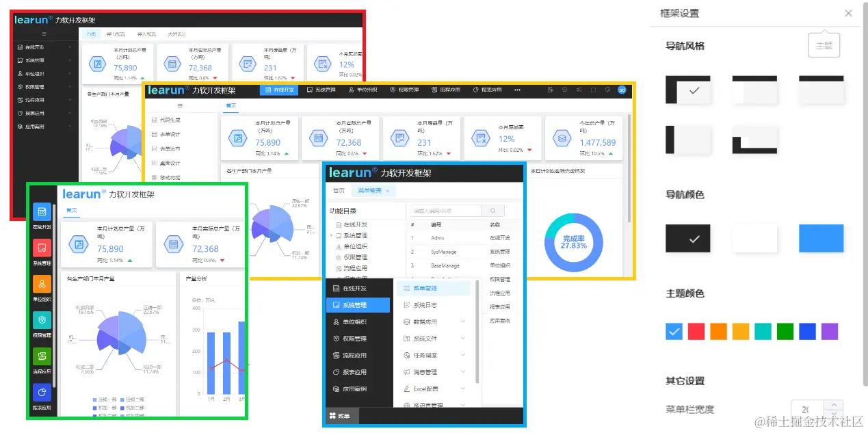Open the ••• more menu in yellow-bordered header
The height and width of the screenshot is (433, 868).
[517, 90]
